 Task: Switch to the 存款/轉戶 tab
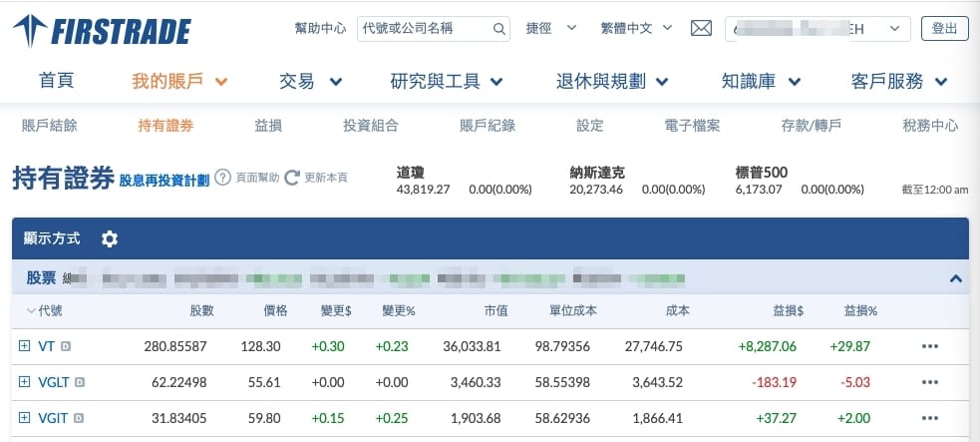tap(811, 126)
